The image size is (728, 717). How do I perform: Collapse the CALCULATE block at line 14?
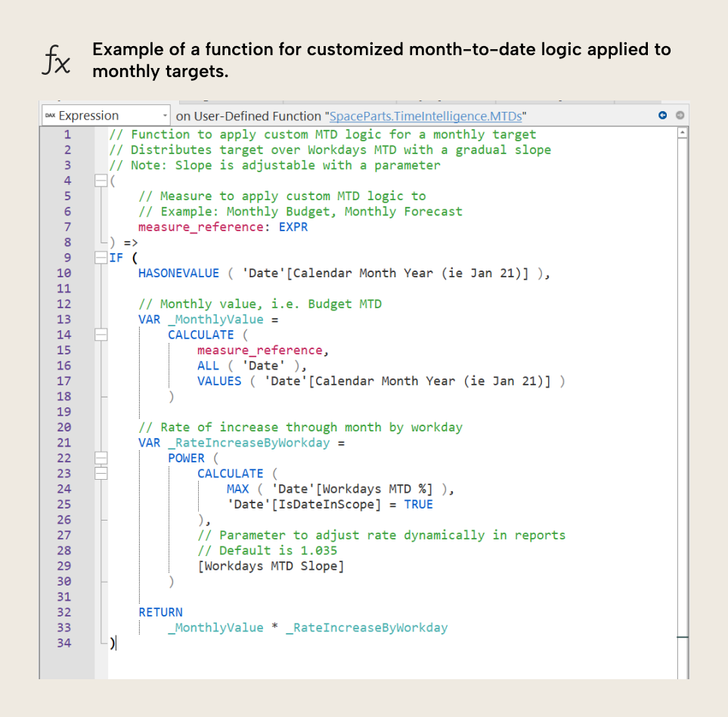click(103, 334)
